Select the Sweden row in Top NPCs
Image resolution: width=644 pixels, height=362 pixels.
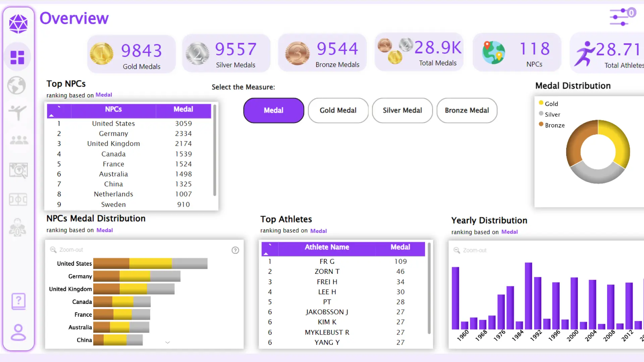tap(129, 204)
